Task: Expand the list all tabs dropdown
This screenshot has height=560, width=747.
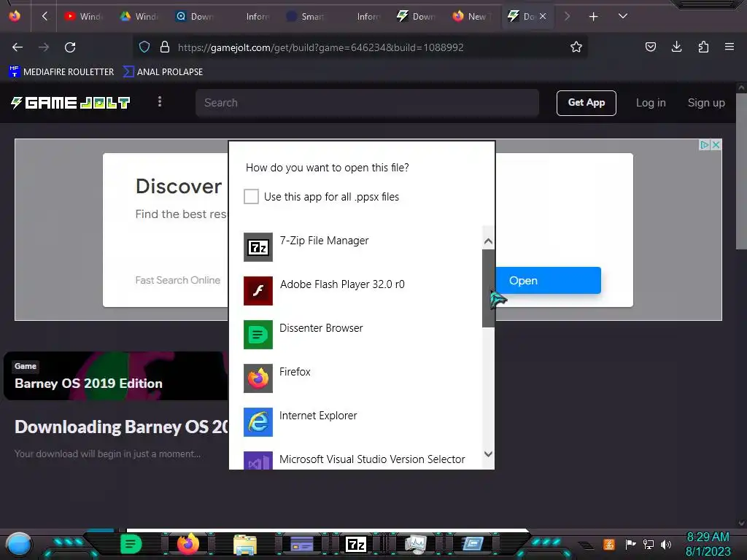Action: point(623,16)
